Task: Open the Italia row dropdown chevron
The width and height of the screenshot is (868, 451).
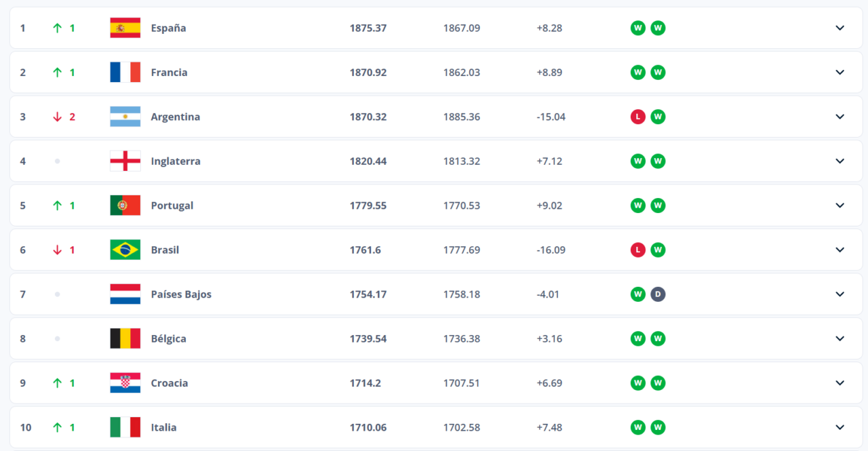Action: click(840, 427)
